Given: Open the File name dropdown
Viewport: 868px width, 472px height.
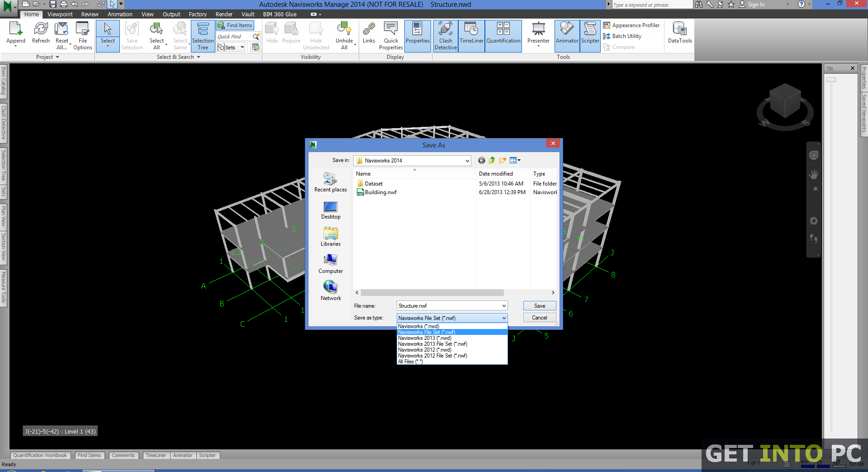Looking at the screenshot, I should 504,306.
